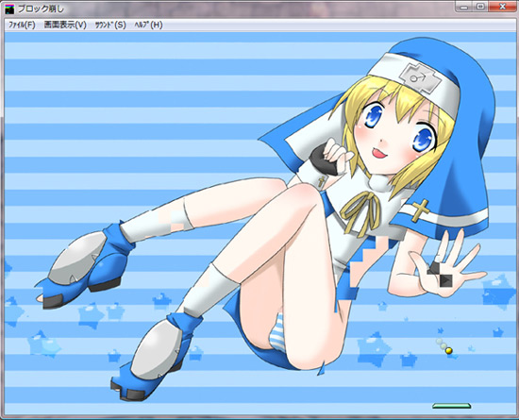
Task: Click the green paddle at the bottom
Action: click(x=451, y=406)
